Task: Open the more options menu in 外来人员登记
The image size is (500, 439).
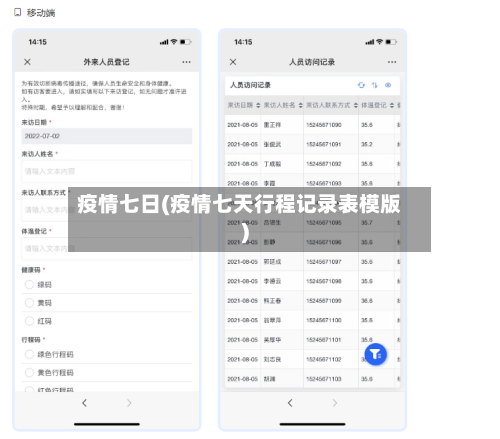Action: coord(186,62)
